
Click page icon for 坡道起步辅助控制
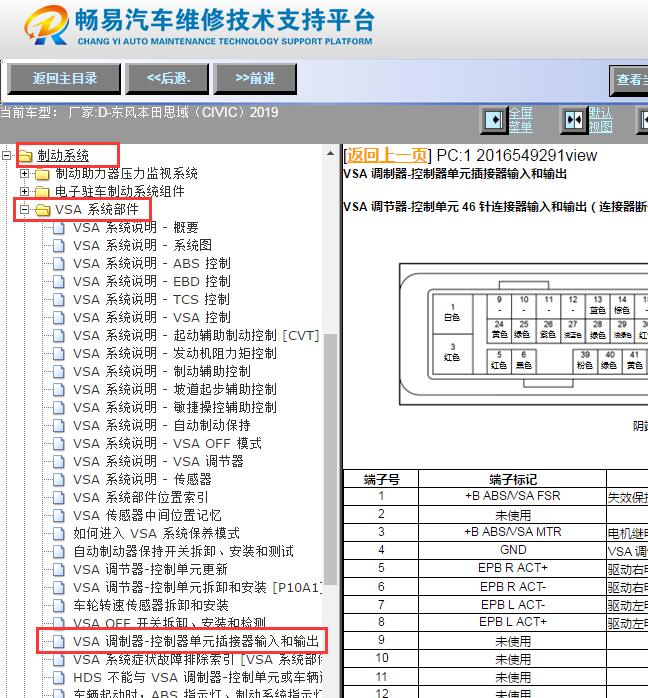pyautogui.click(x=58, y=390)
